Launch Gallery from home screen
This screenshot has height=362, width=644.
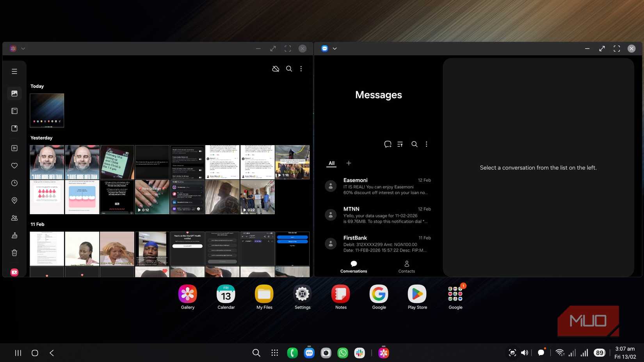188,297
